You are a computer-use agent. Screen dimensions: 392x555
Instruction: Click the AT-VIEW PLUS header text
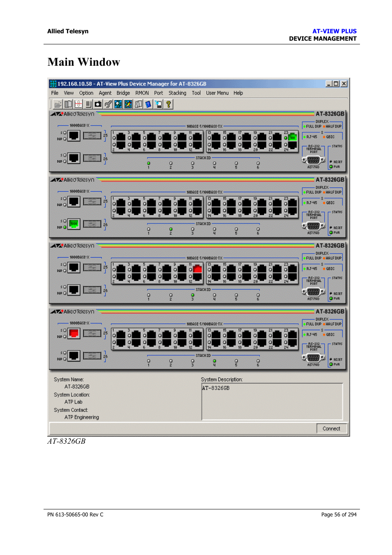pyautogui.click(x=334, y=31)
